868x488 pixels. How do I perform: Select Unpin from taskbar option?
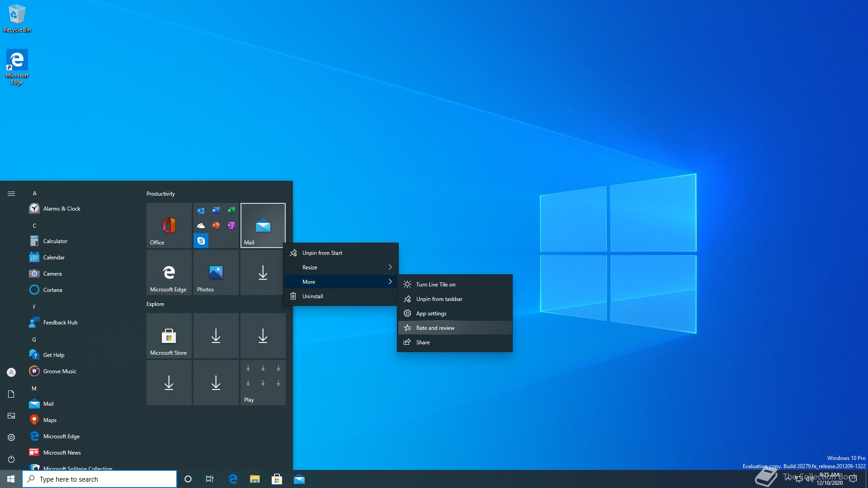point(439,299)
